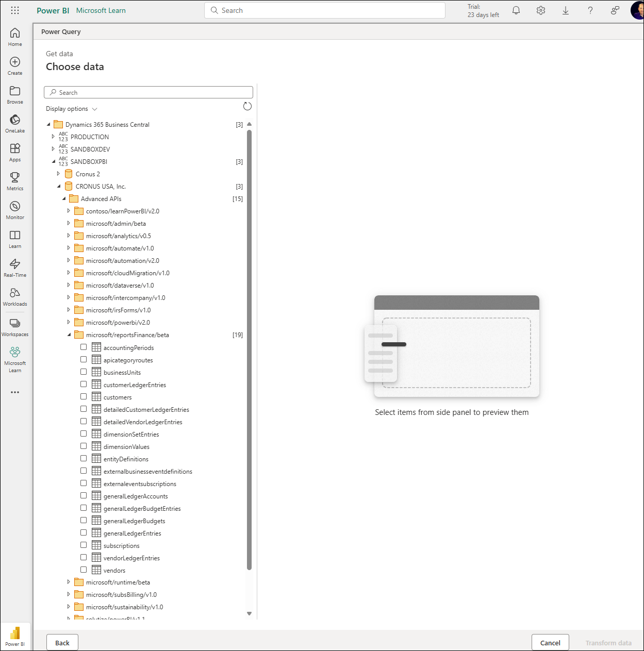Show more sidebar options ellipsis
Image resolution: width=644 pixels, height=651 pixels.
click(15, 392)
